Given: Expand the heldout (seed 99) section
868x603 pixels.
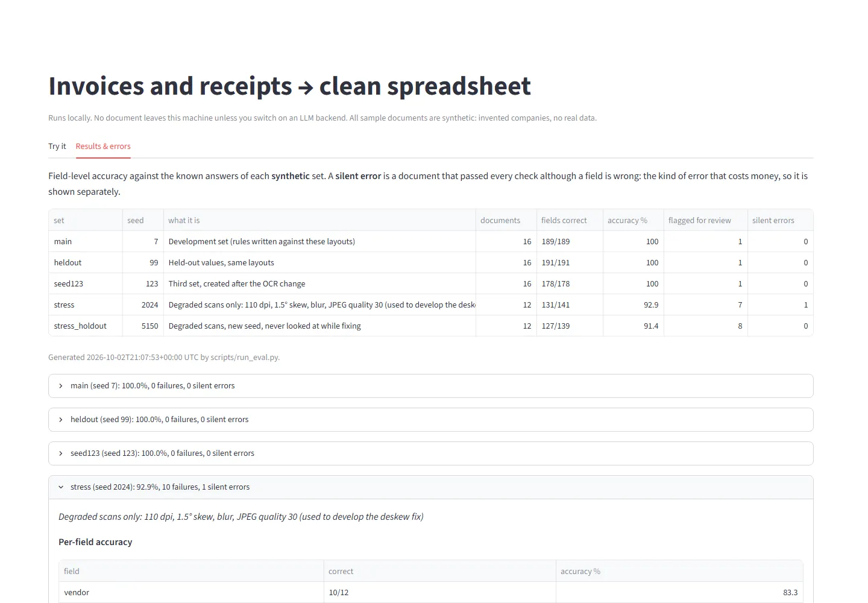Looking at the screenshot, I should (x=431, y=420).
